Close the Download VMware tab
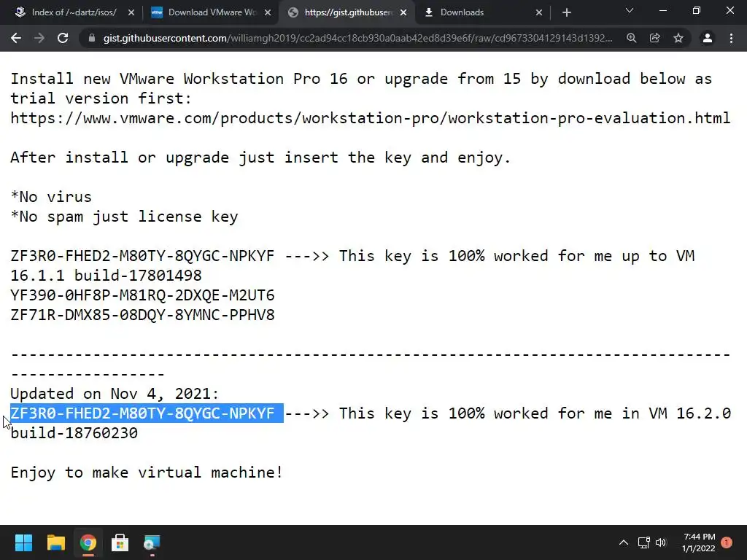This screenshot has width=747, height=560. point(268,12)
